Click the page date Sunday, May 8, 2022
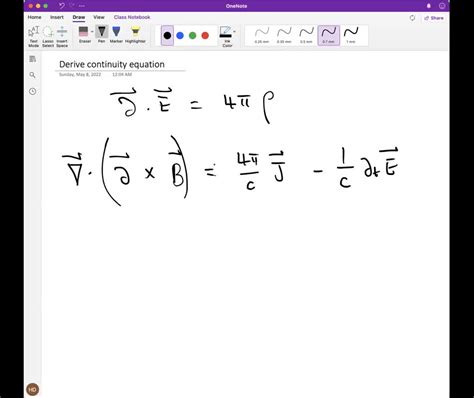This screenshot has height=398, width=474. [x=80, y=74]
